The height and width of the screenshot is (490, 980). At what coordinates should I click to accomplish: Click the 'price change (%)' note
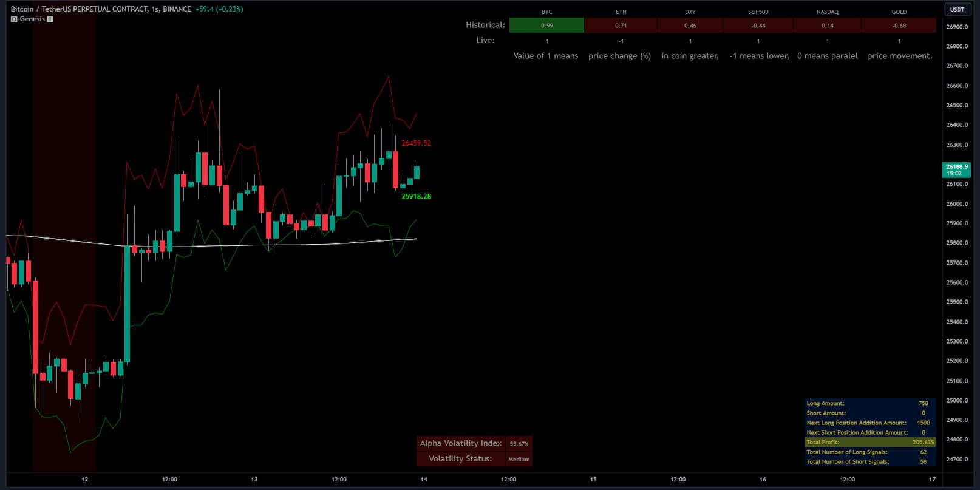[x=619, y=56]
